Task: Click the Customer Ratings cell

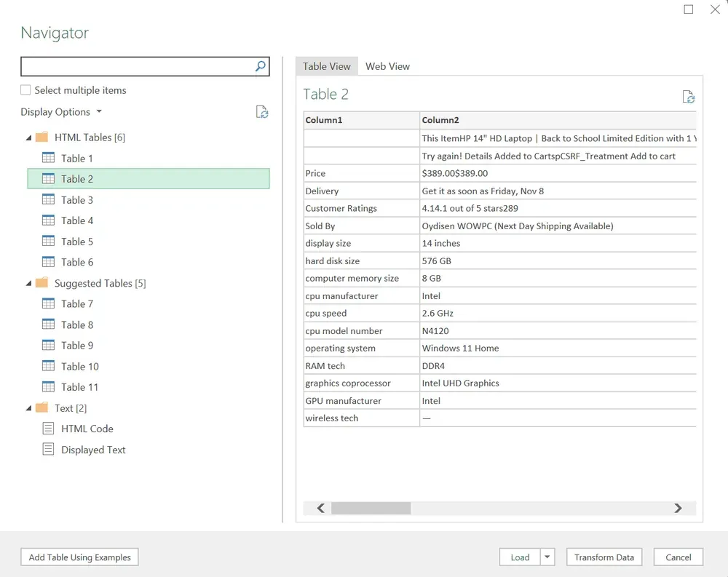Action: click(x=362, y=208)
